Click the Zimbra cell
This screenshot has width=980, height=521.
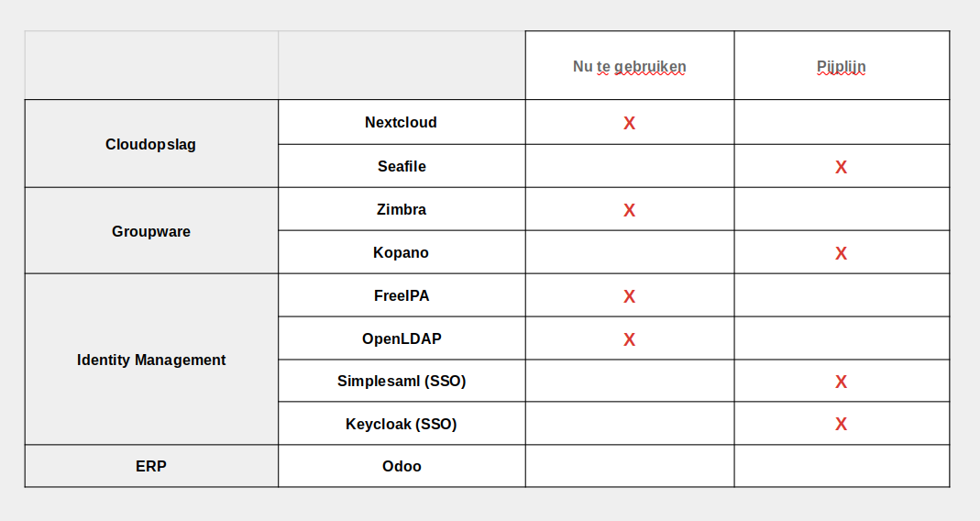[401, 209]
